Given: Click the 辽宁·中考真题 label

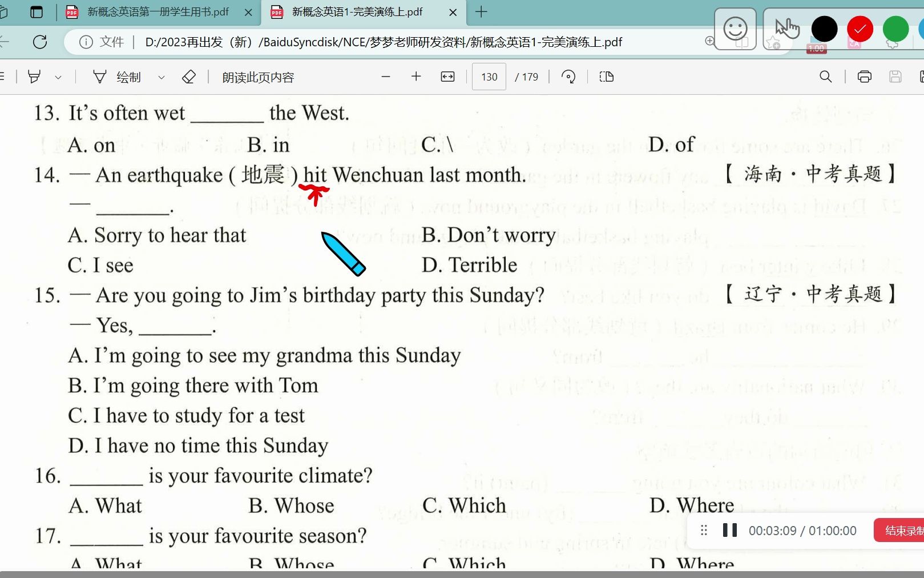Looking at the screenshot, I should [x=810, y=294].
